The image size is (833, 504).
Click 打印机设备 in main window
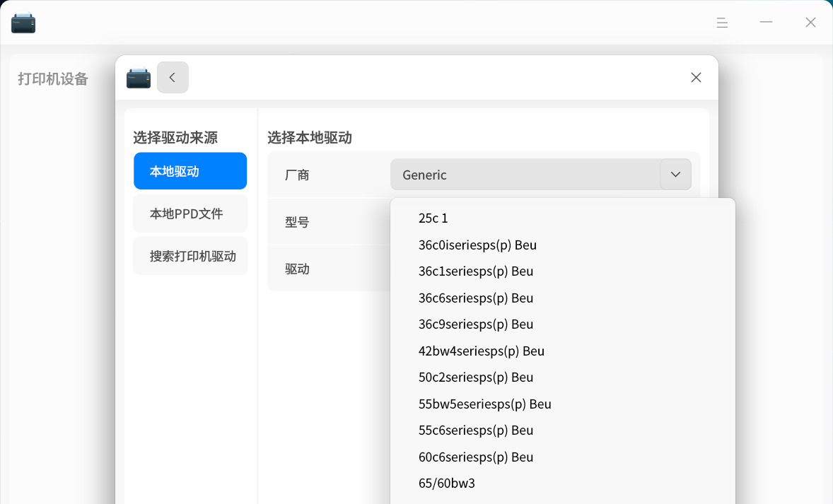pos(53,79)
